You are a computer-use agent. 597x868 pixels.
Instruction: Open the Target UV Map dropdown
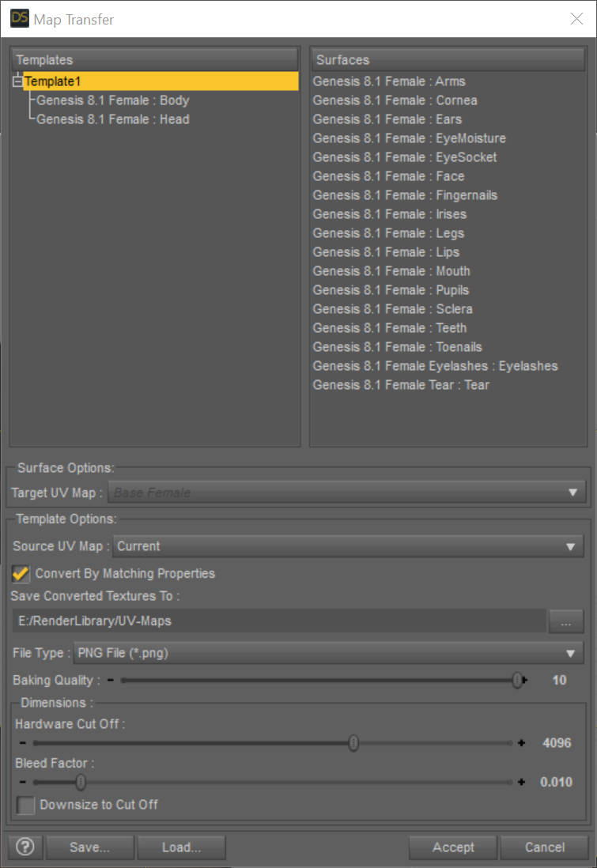[346, 492]
